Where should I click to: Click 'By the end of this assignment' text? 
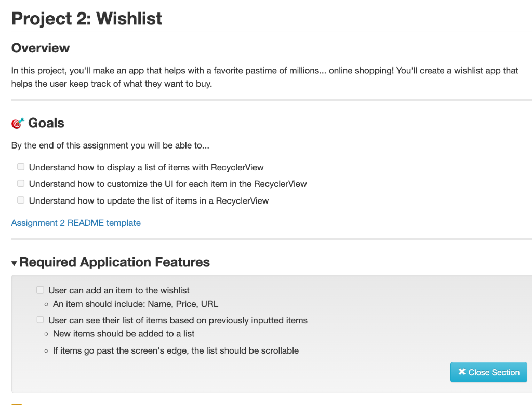(110, 145)
